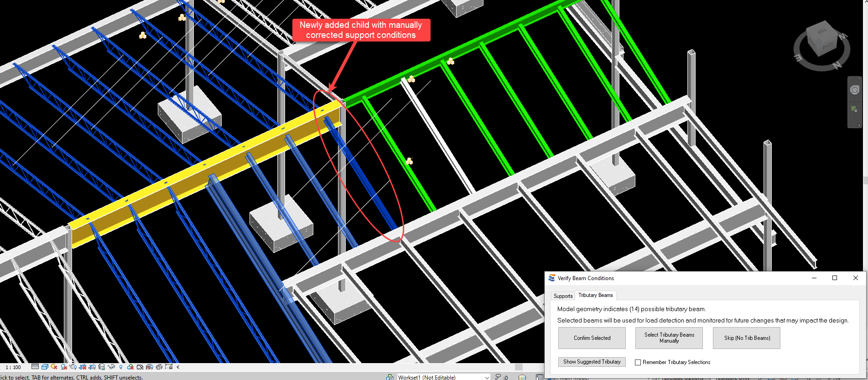Click the Confirm Selected button

592,338
